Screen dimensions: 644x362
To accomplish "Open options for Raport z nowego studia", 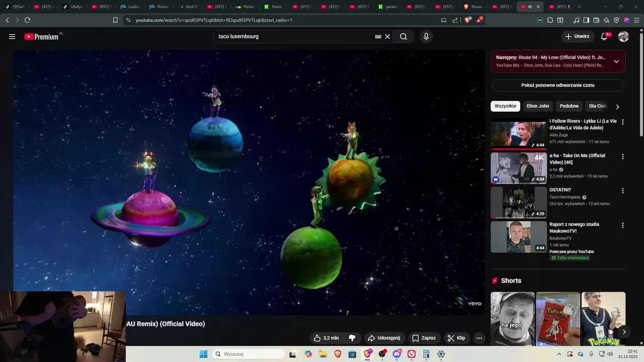I will click(623, 225).
